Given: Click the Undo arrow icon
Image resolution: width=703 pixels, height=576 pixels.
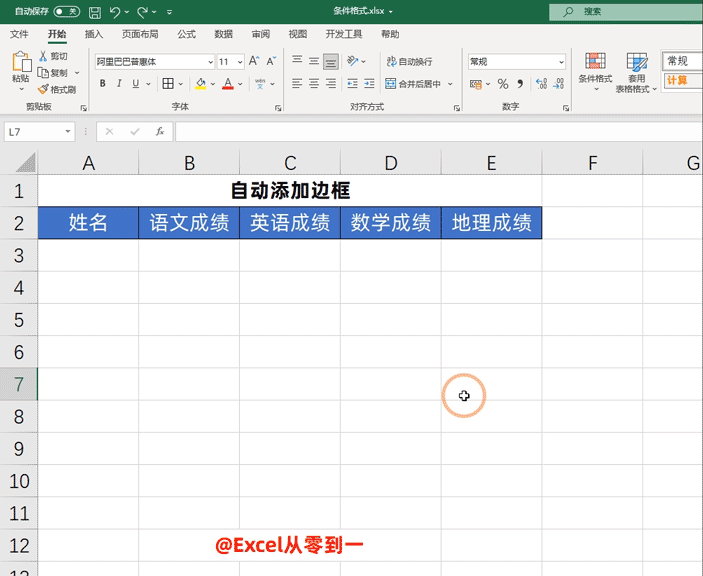Looking at the screenshot, I should (115, 12).
